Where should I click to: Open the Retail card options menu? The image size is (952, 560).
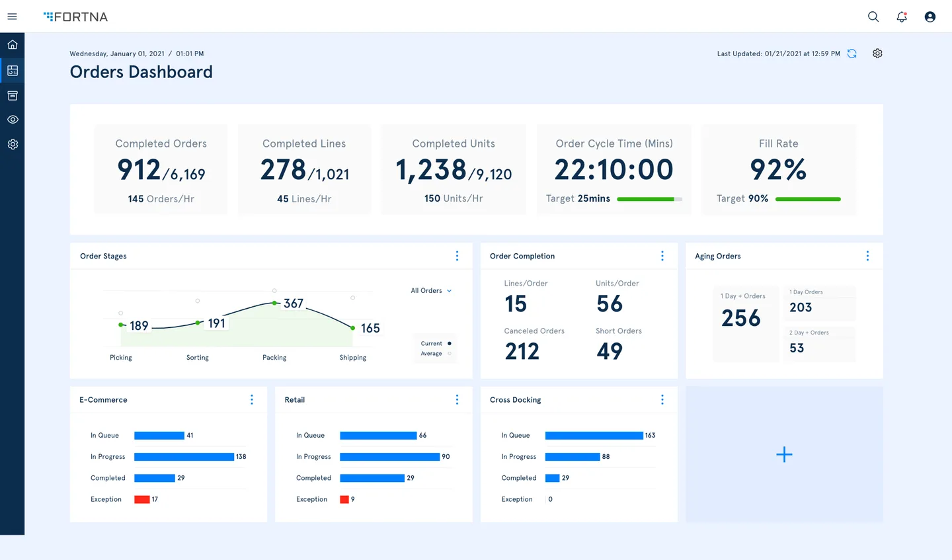(x=457, y=399)
